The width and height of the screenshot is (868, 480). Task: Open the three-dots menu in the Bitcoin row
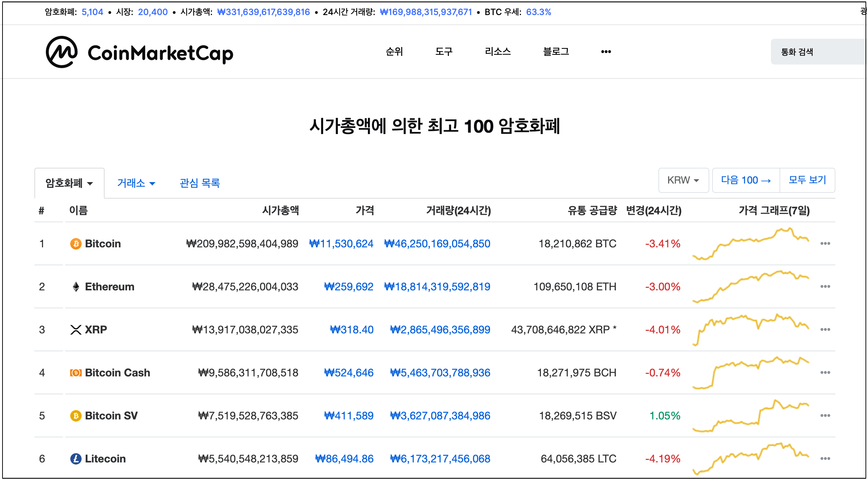(x=825, y=244)
